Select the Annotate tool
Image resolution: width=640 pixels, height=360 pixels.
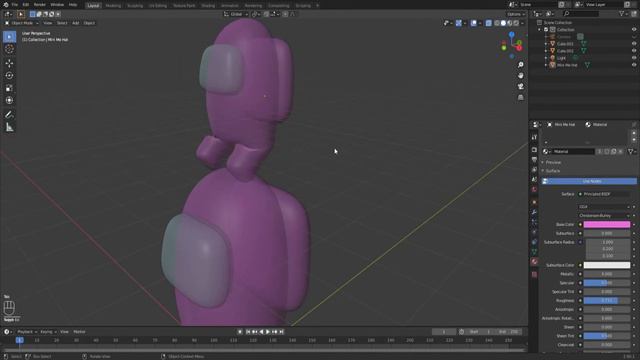tap(9, 115)
